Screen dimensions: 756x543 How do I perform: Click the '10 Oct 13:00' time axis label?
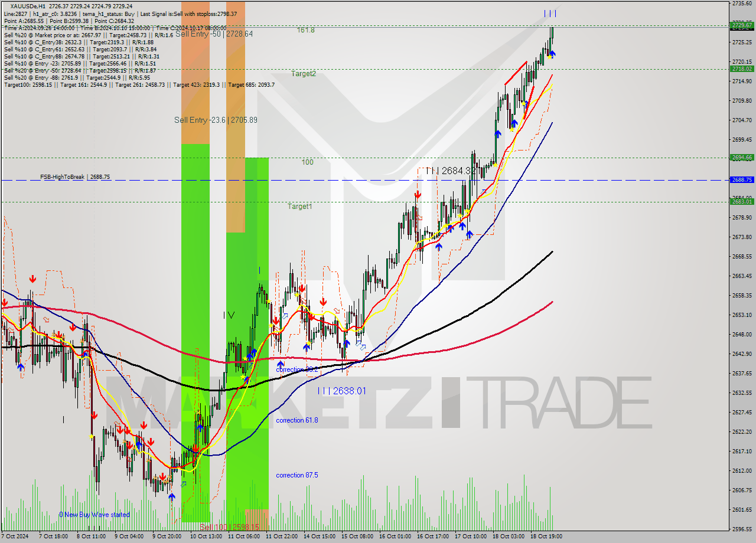tap(206, 537)
